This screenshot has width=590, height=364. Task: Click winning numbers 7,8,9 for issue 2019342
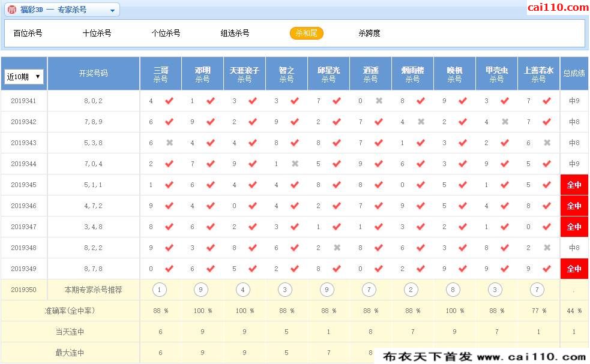[93, 122]
